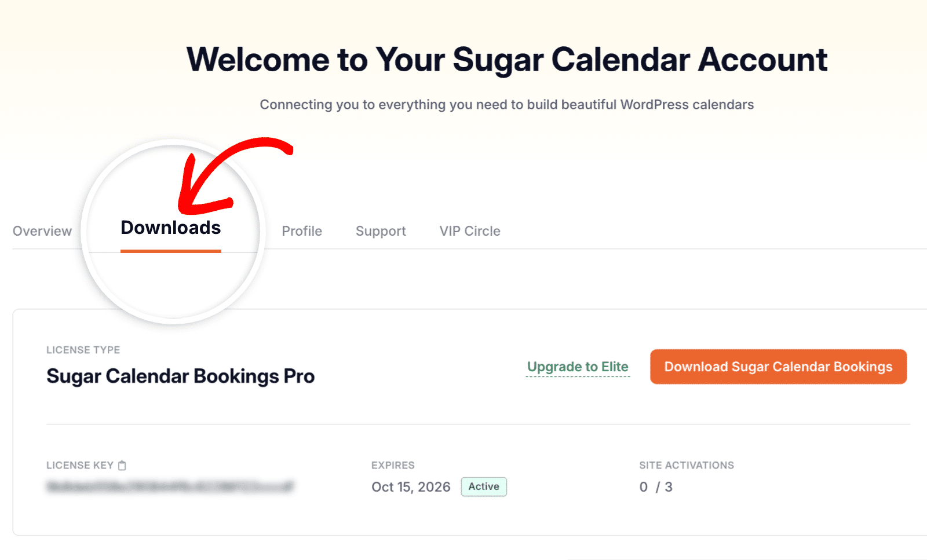Switch to the Profile tab
This screenshot has width=927, height=560.
[302, 231]
